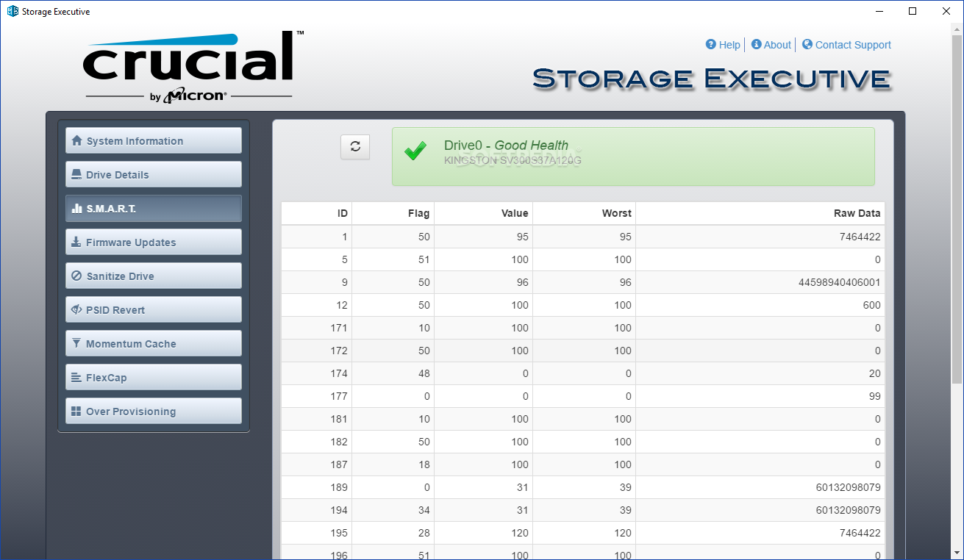Click the Storage Executive title bar app icon
The width and height of the screenshot is (964, 560).
click(13, 12)
